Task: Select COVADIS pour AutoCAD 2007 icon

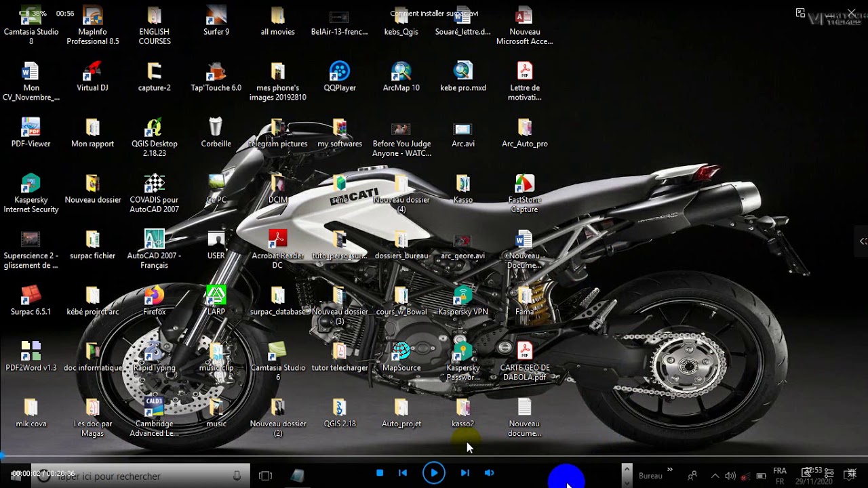Action: [x=155, y=194]
